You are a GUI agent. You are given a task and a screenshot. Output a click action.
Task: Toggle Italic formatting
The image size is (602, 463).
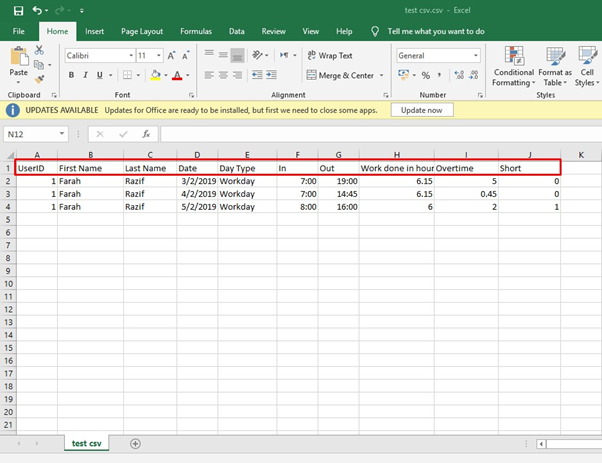click(x=86, y=75)
